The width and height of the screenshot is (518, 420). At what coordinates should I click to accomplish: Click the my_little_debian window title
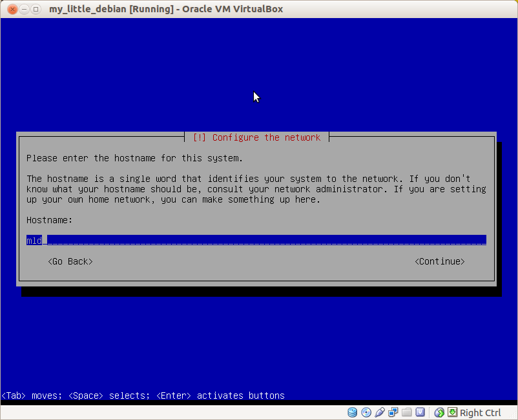(x=166, y=9)
